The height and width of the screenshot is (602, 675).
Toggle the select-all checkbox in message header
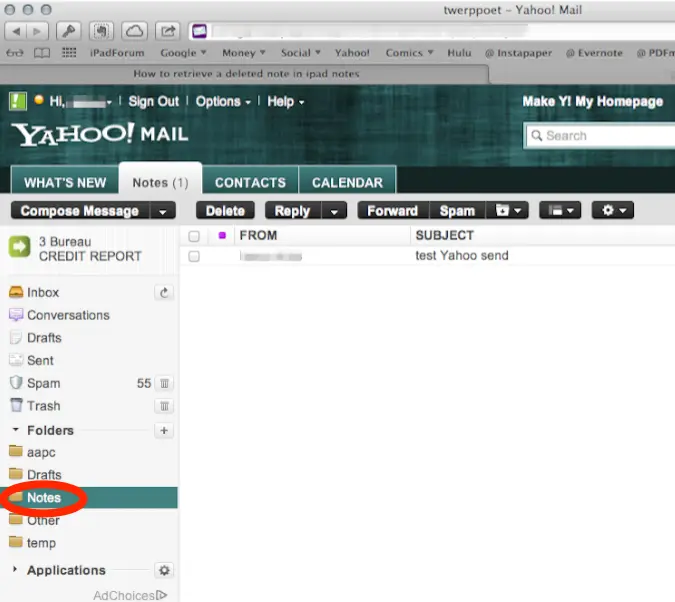coord(194,236)
